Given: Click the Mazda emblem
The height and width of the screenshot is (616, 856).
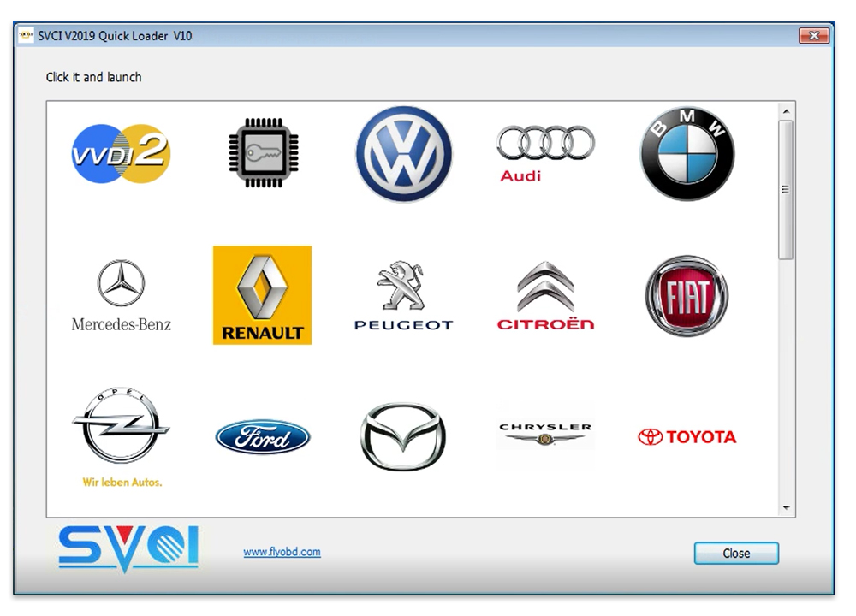Looking at the screenshot, I should click(x=403, y=436).
